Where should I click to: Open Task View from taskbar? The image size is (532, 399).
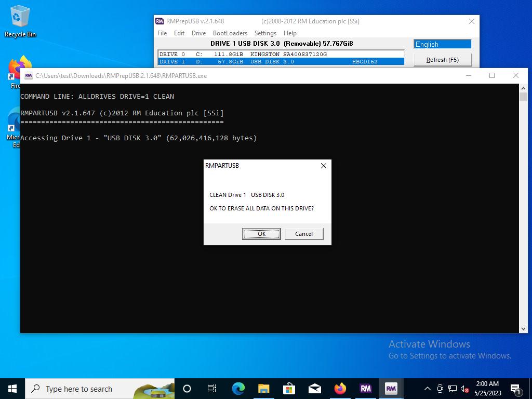(x=212, y=389)
